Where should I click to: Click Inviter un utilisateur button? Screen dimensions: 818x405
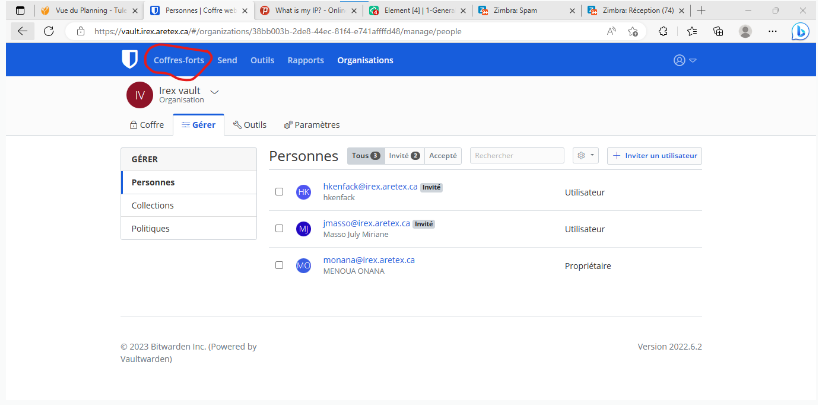(x=655, y=156)
